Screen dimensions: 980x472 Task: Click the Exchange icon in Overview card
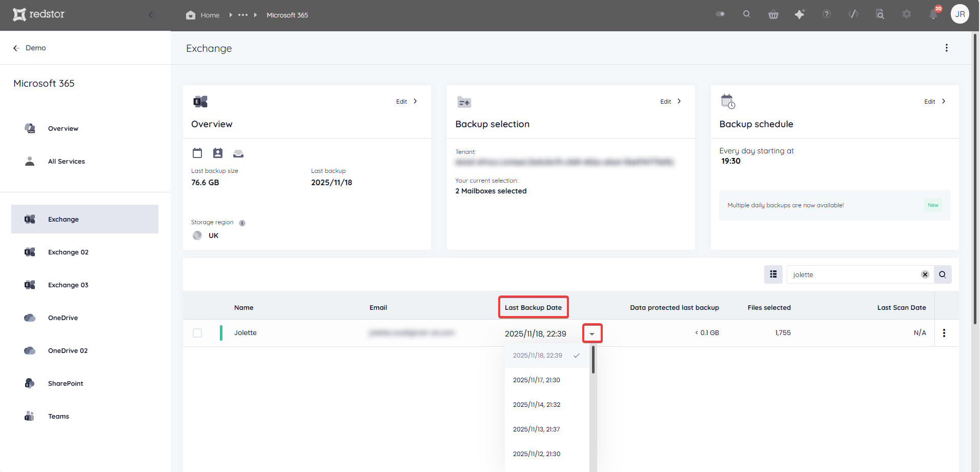click(200, 102)
